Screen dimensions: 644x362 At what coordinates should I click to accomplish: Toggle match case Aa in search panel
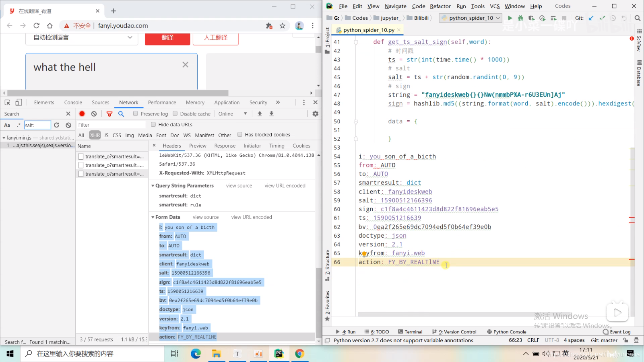tap(7, 125)
